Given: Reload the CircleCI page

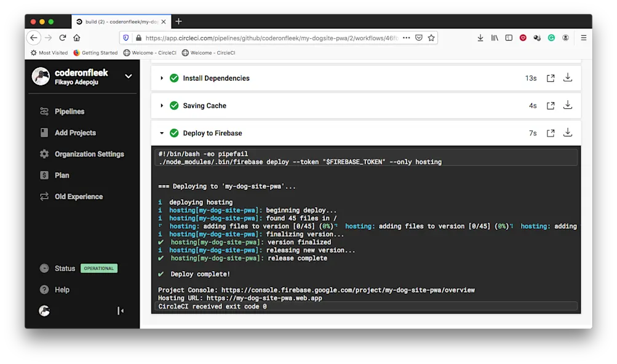Looking at the screenshot, I should [x=63, y=38].
